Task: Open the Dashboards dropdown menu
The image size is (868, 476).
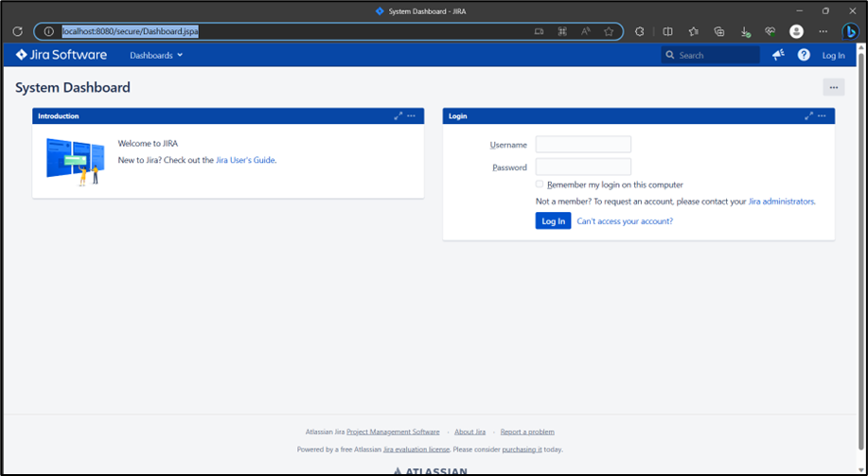Action: pyautogui.click(x=156, y=55)
